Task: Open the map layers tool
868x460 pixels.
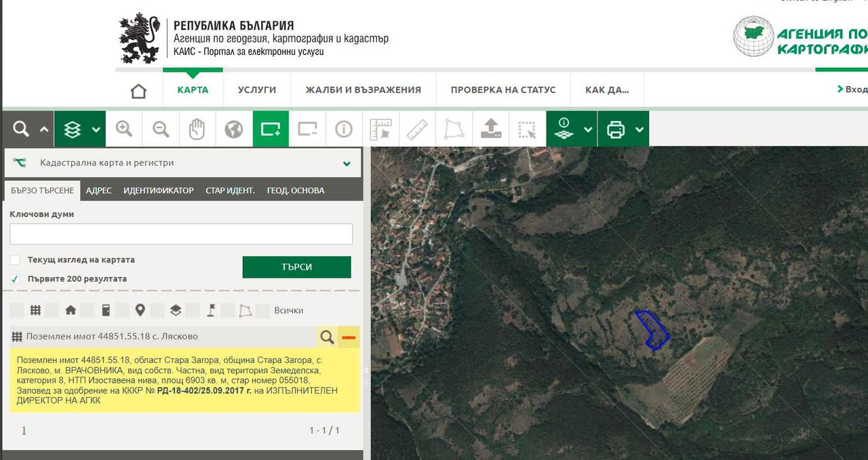Action: click(72, 129)
